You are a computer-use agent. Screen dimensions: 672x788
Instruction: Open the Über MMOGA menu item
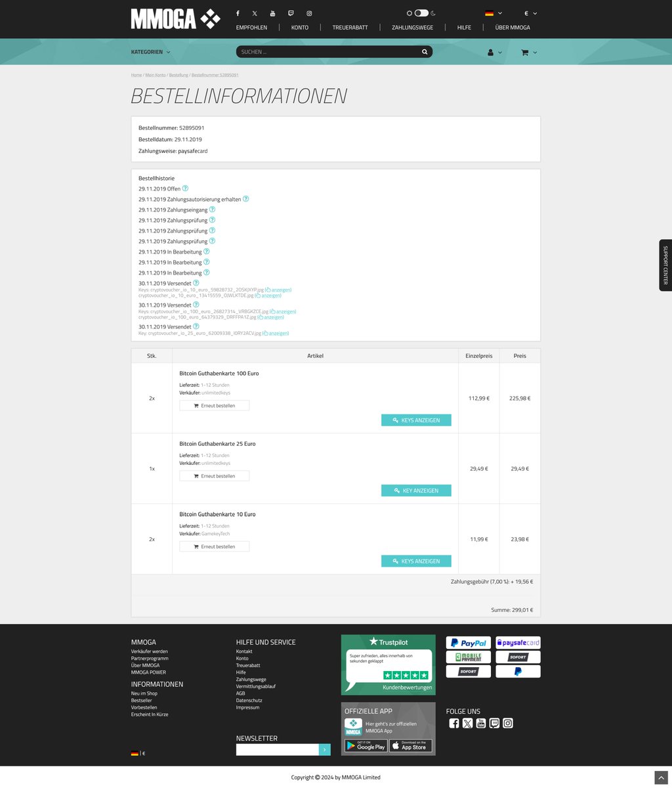coord(513,28)
